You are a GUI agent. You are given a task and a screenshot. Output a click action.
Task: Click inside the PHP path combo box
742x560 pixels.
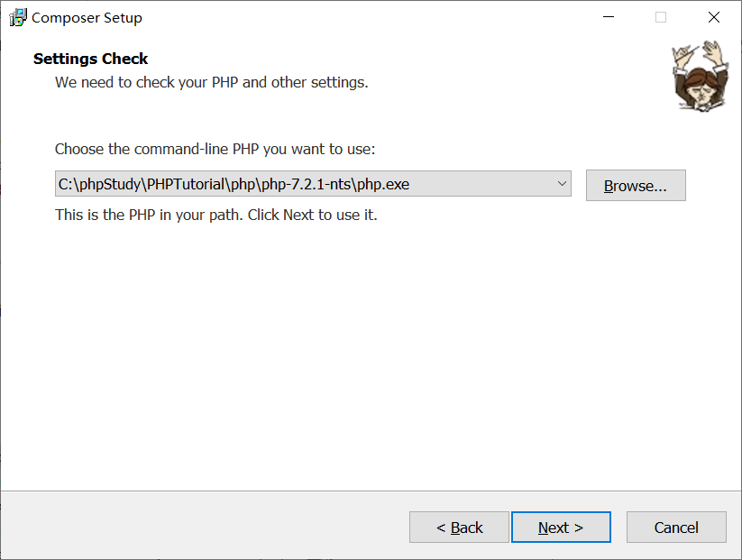point(270,183)
